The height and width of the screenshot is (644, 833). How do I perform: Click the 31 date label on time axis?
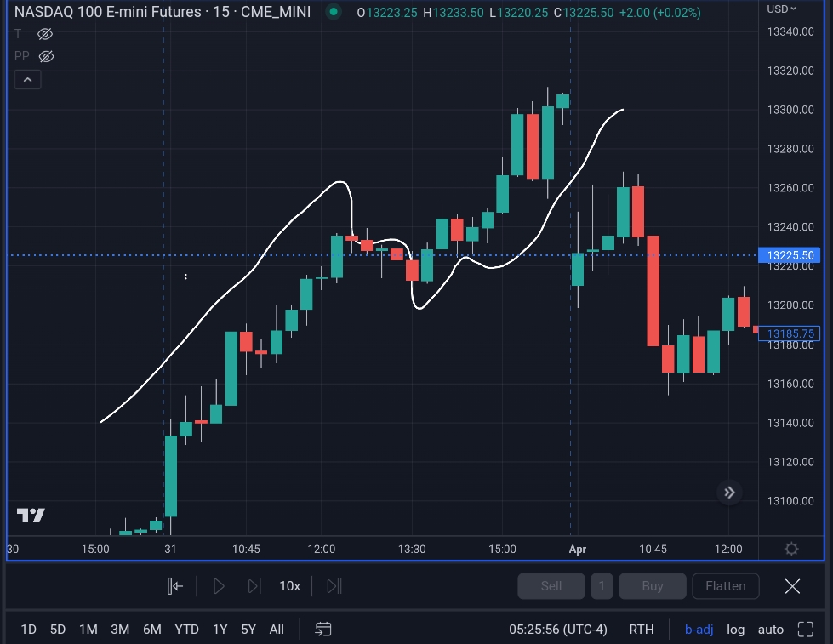pyautogui.click(x=170, y=549)
